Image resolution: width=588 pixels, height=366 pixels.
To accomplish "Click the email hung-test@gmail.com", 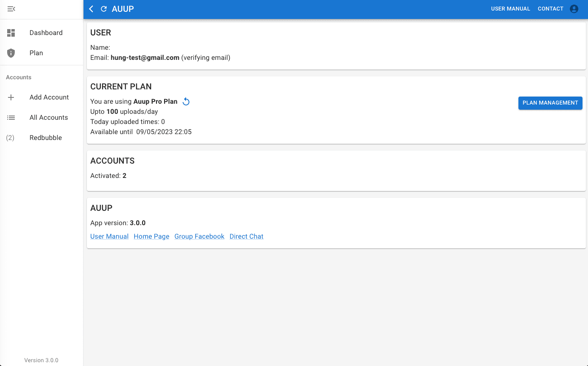I will pos(145,58).
